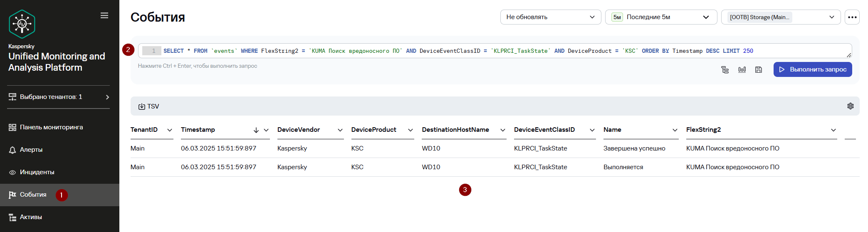Click 'WD10' host in 'Завершена успешно' row

[x=431, y=148]
